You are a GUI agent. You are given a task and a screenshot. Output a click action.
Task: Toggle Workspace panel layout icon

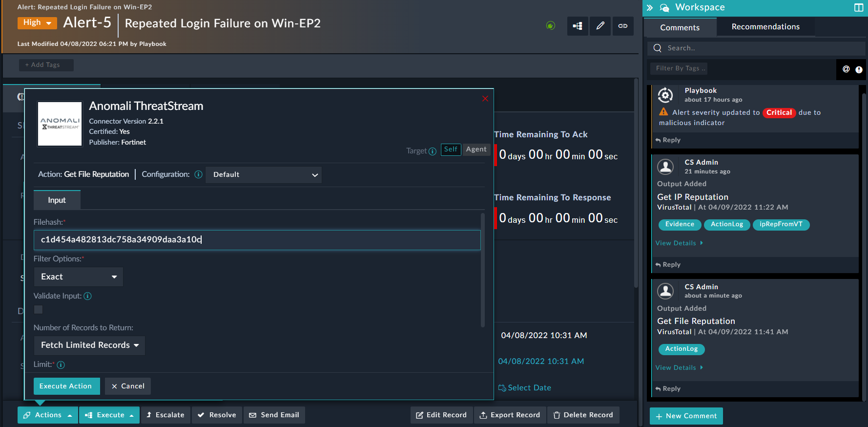click(859, 7)
